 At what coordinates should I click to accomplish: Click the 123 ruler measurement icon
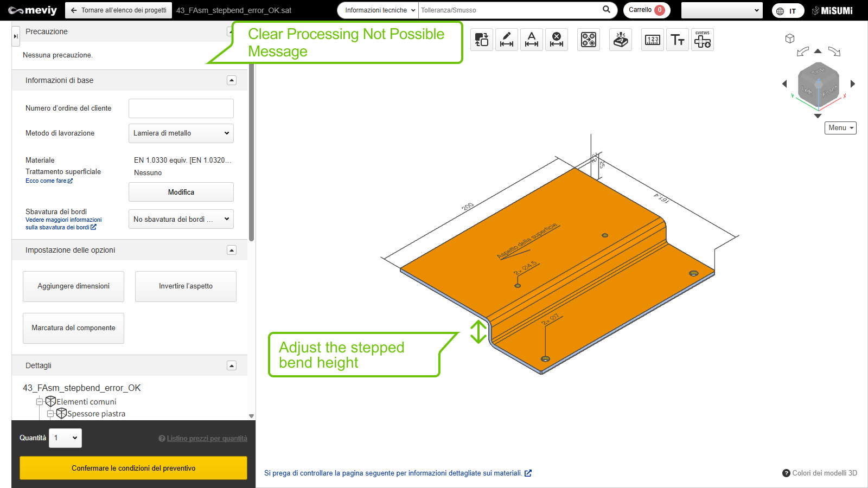point(653,40)
